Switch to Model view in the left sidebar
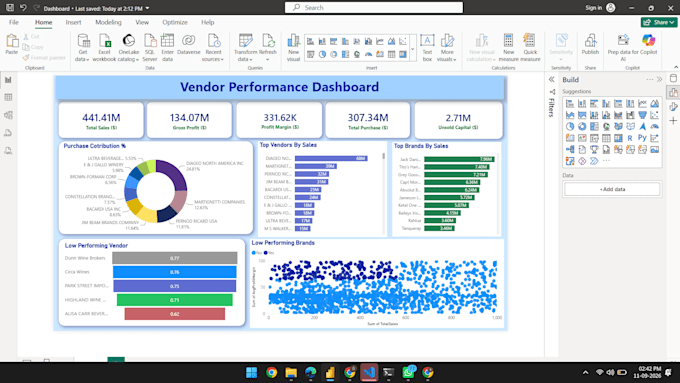 (x=8, y=115)
